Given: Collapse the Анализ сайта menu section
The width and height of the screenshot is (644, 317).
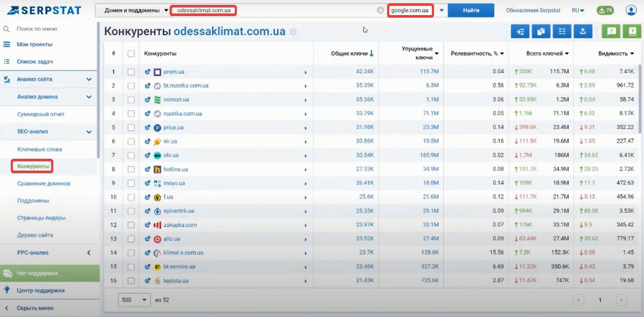Looking at the screenshot, I should 89,79.
